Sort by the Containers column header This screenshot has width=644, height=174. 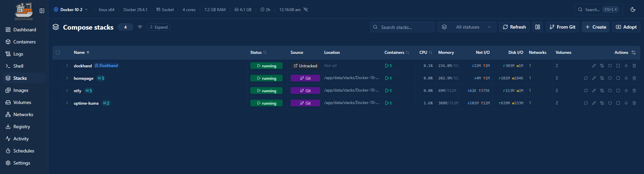[x=397, y=53]
